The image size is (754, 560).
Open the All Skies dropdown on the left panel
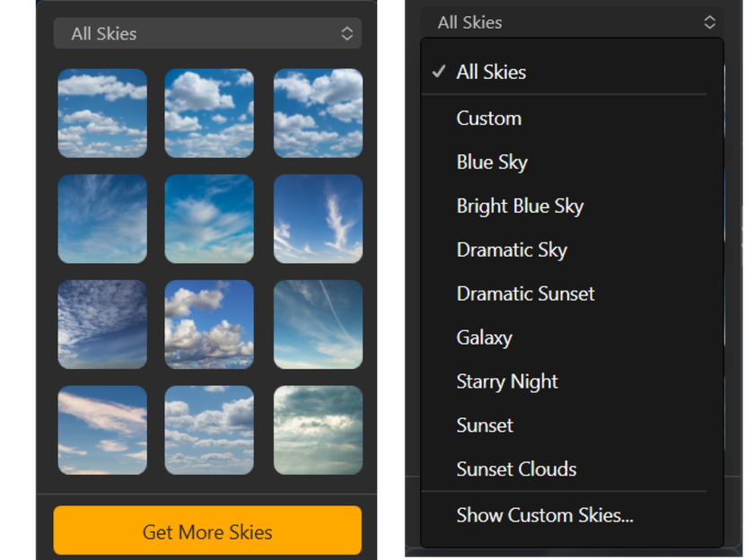click(206, 33)
